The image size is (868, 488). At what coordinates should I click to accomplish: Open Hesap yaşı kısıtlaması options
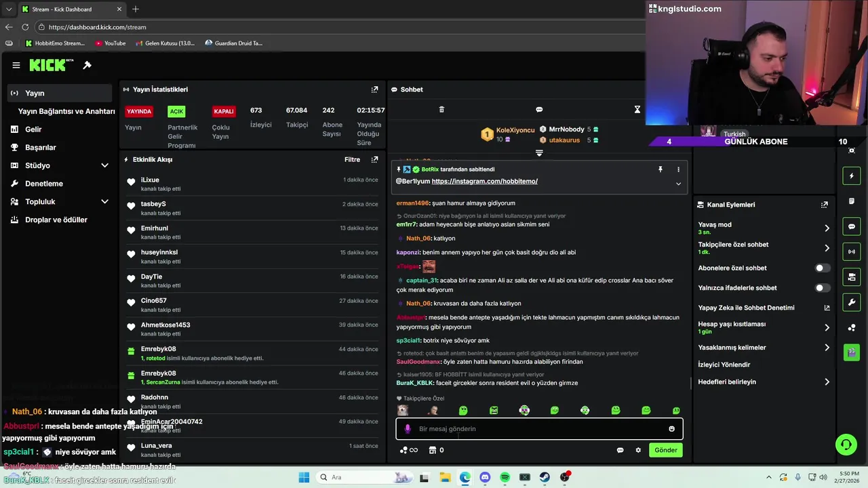[x=764, y=327]
